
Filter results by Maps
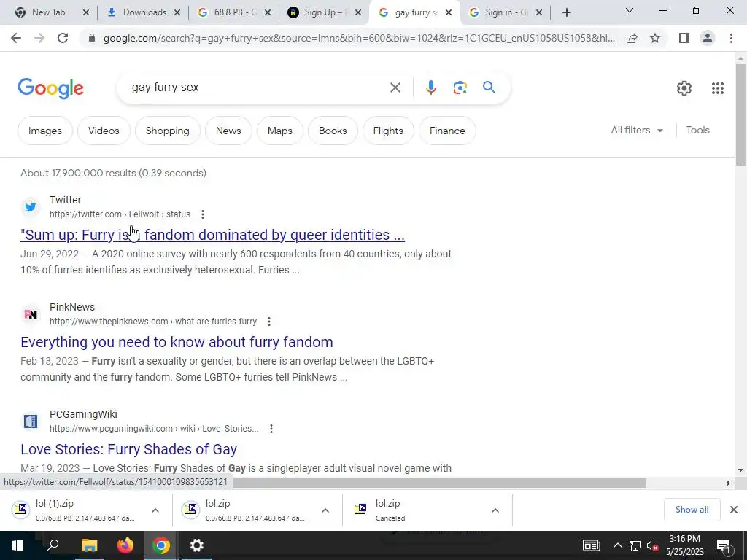[279, 131]
